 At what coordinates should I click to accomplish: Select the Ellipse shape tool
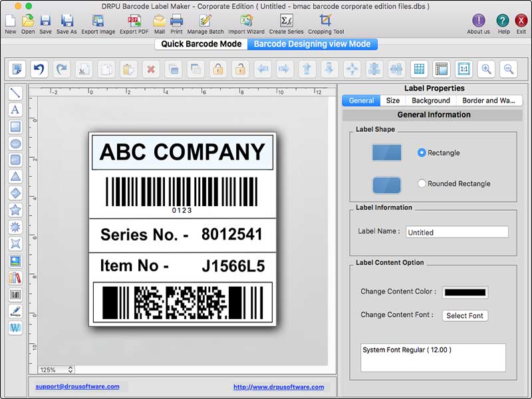(15, 143)
